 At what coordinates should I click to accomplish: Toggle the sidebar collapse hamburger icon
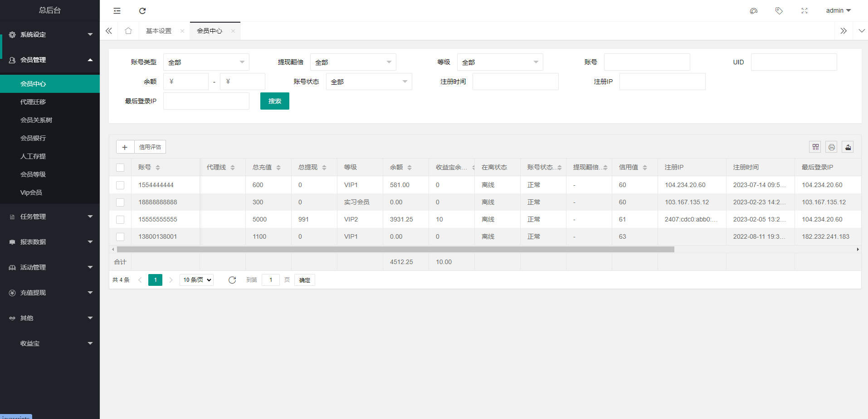[x=117, y=10]
